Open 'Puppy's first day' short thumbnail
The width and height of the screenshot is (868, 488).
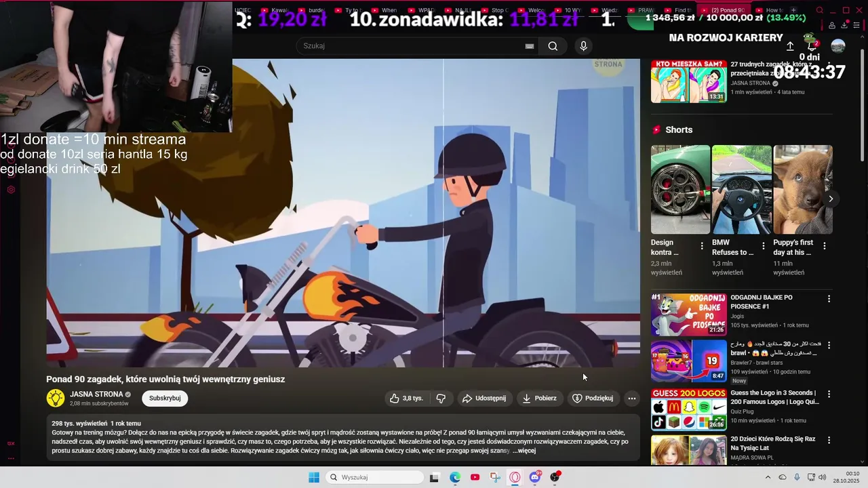(803, 190)
